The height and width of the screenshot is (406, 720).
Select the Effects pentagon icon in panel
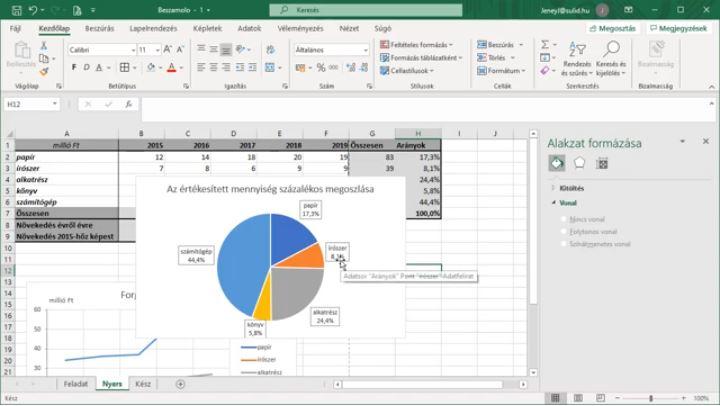580,163
